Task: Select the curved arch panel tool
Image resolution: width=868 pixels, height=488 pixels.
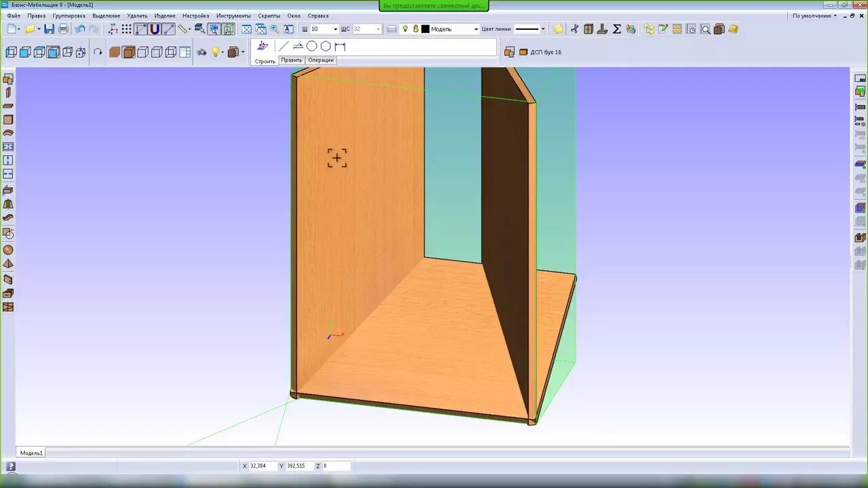Action: coord(8,134)
